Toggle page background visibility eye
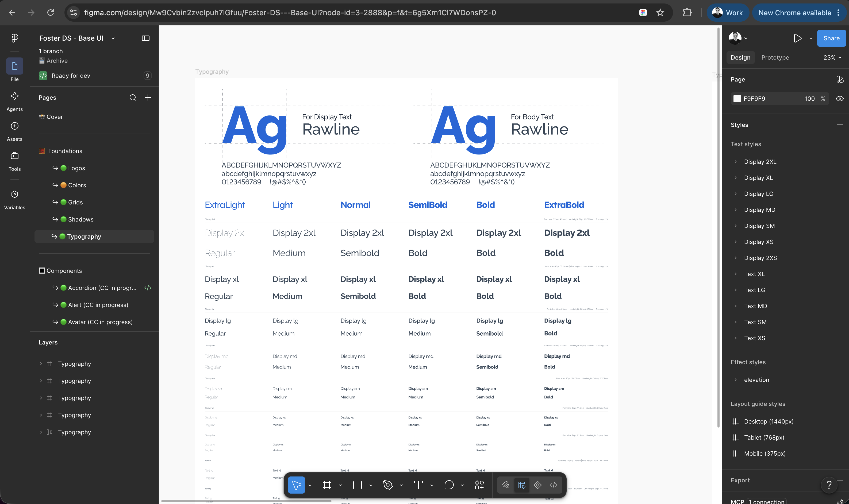The height and width of the screenshot is (504, 849). coord(840,99)
